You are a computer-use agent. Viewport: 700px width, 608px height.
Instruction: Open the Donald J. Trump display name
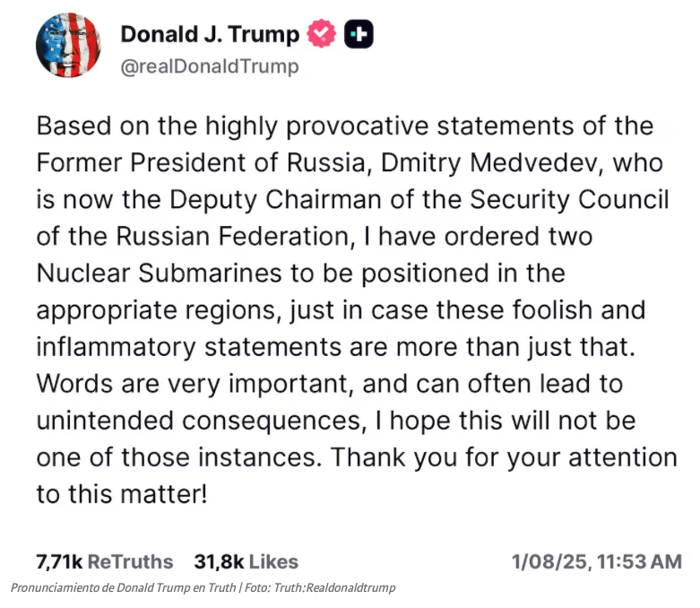pos(210,34)
